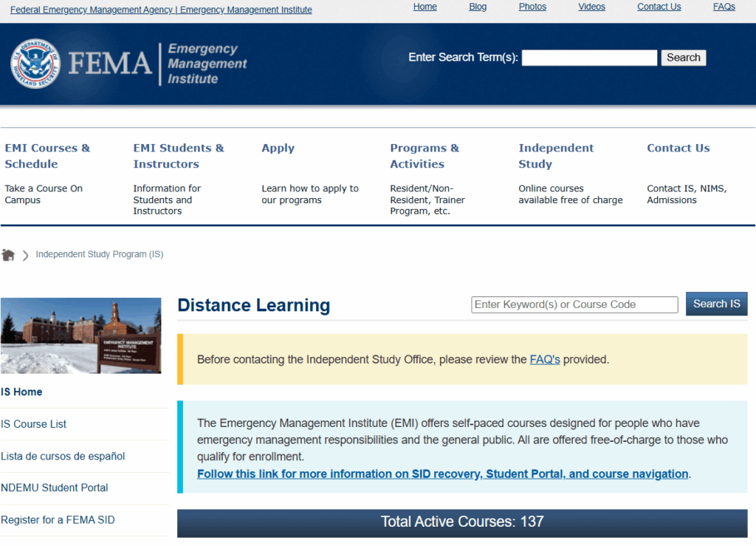Go to Home in top navigation
The image size is (756, 546).
click(425, 7)
